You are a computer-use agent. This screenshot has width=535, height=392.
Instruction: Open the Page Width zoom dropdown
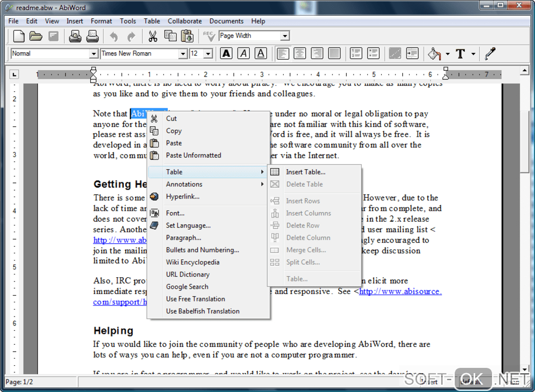(285, 36)
